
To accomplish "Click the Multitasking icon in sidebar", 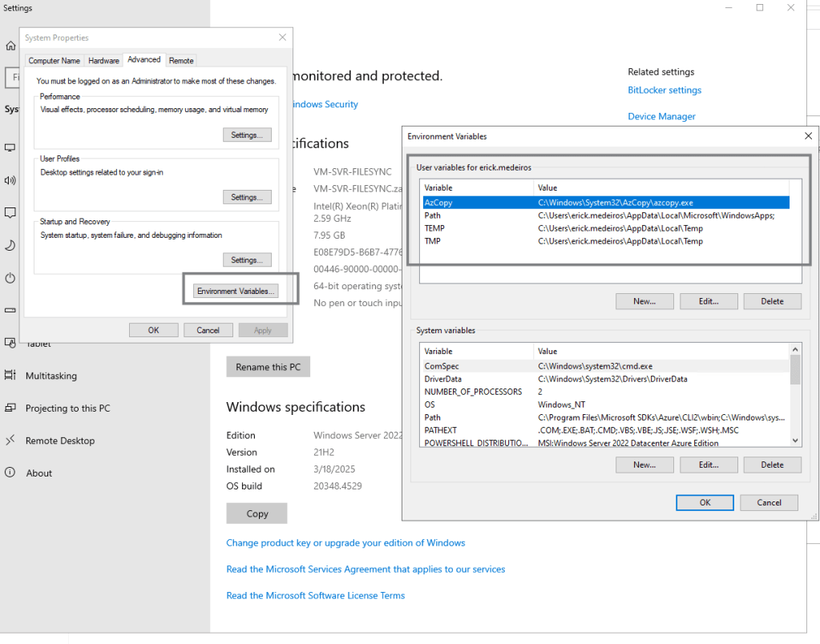I will coord(10,375).
